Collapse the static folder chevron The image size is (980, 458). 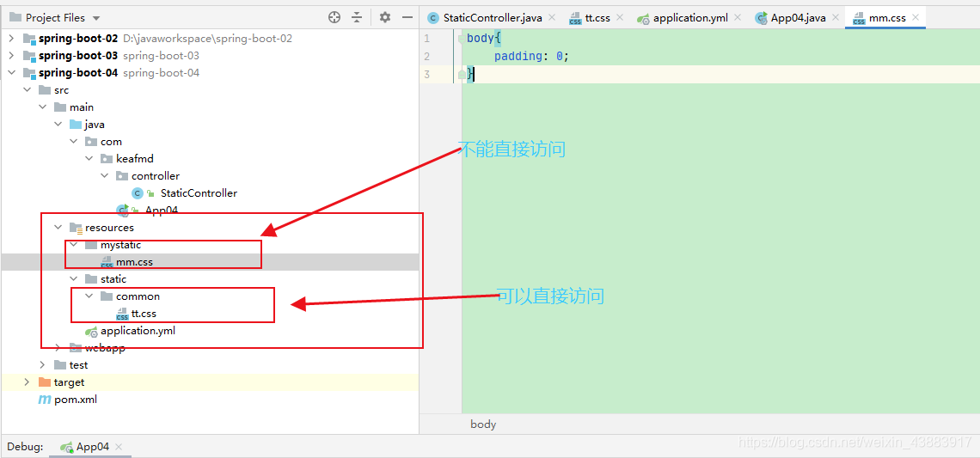point(74,278)
